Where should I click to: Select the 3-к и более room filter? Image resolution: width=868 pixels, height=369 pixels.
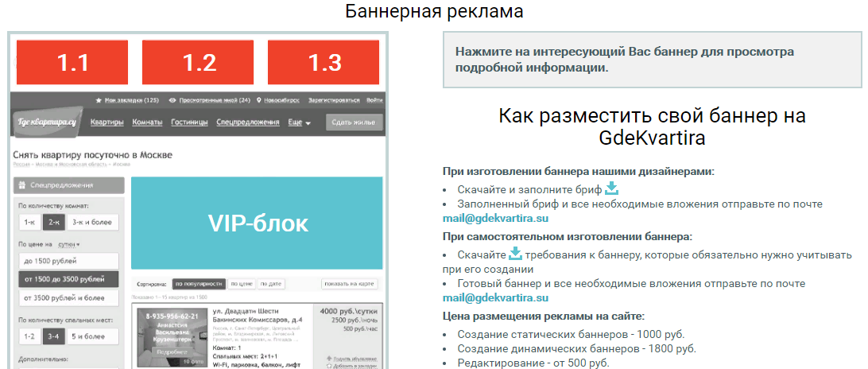click(x=93, y=223)
